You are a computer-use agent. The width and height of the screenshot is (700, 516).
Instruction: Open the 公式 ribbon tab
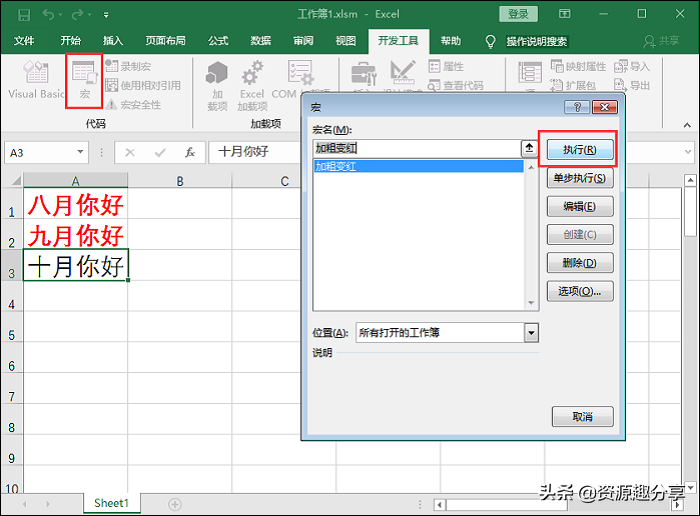217,41
